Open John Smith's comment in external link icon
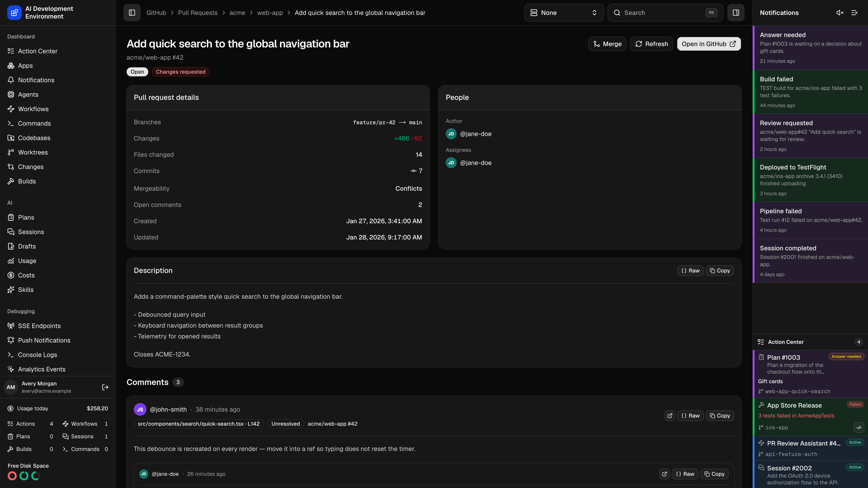The image size is (868, 488). [670, 416]
